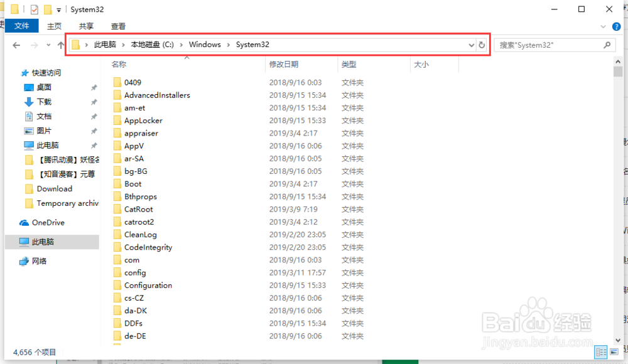
Task: Click the Properties icon in Quick Access Toolbar
Action: [33, 8]
